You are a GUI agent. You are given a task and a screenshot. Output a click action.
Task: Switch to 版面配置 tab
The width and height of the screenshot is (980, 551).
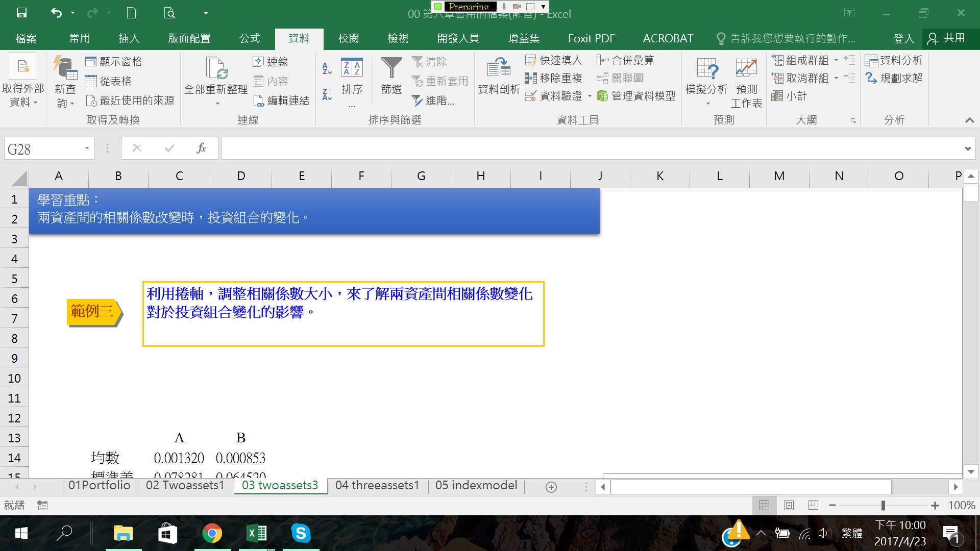189,38
